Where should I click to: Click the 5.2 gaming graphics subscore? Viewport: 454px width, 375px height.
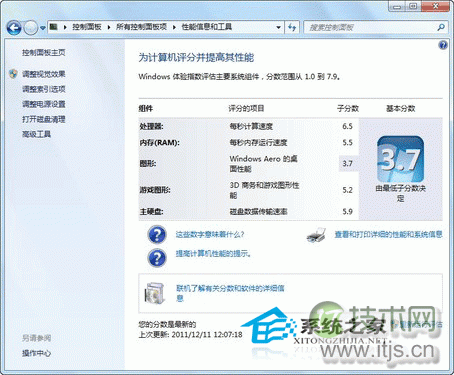347,190
